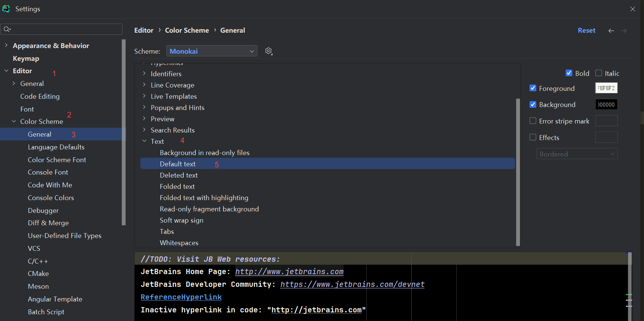Click the back navigation arrow

[x=611, y=31]
